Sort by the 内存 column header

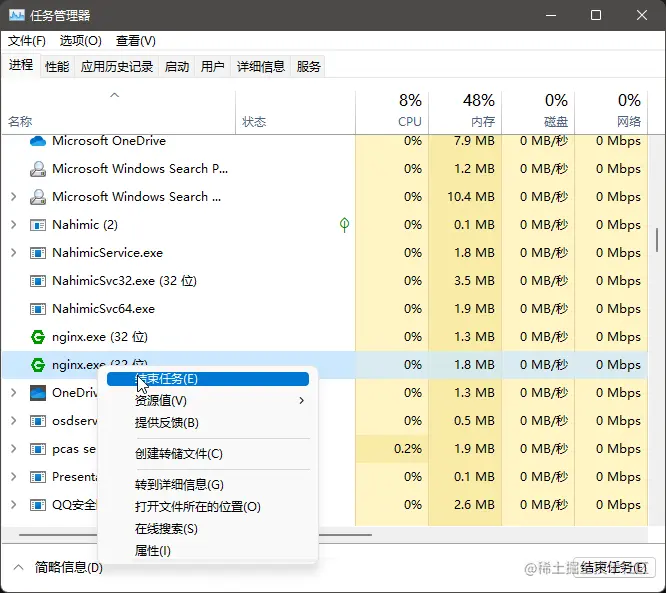point(465,113)
